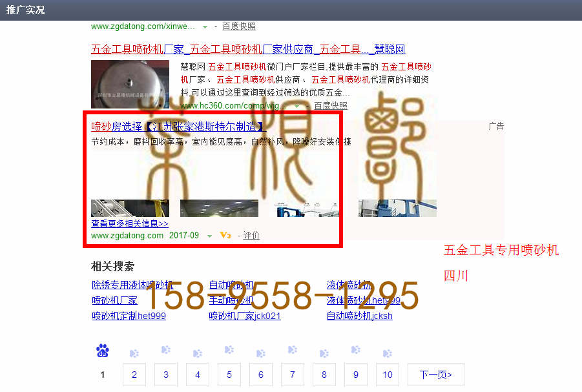Go to results page 2
Screen dimensions: 582x392
click(134, 375)
